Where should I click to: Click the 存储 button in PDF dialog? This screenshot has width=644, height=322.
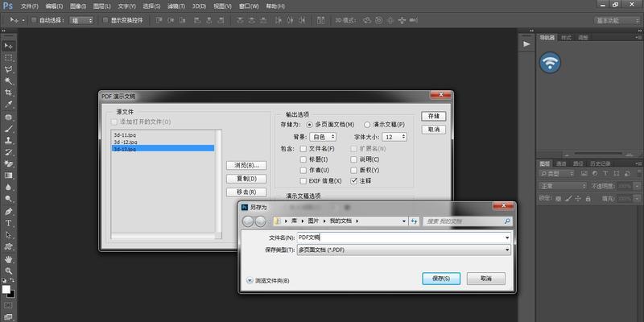tap(434, 116)
